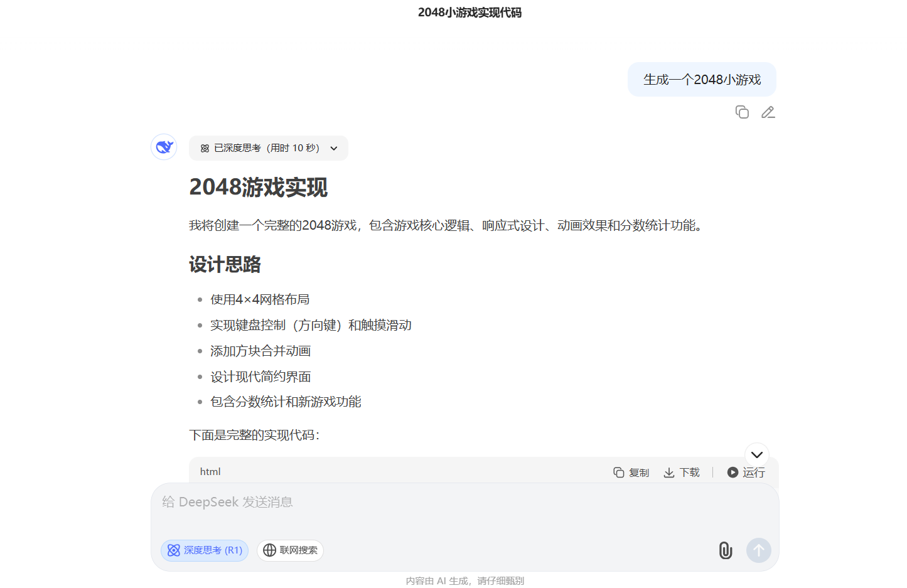Click the bullet 使用4×4网格布局
This screenshot has width=907, height=588.
[260, 299]
